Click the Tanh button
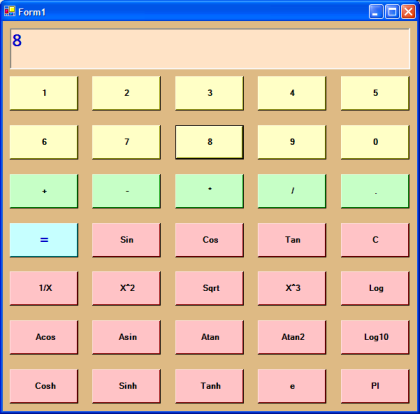Image resolution: width=420 pixels, height=414 pixels. tap(209, 386)
